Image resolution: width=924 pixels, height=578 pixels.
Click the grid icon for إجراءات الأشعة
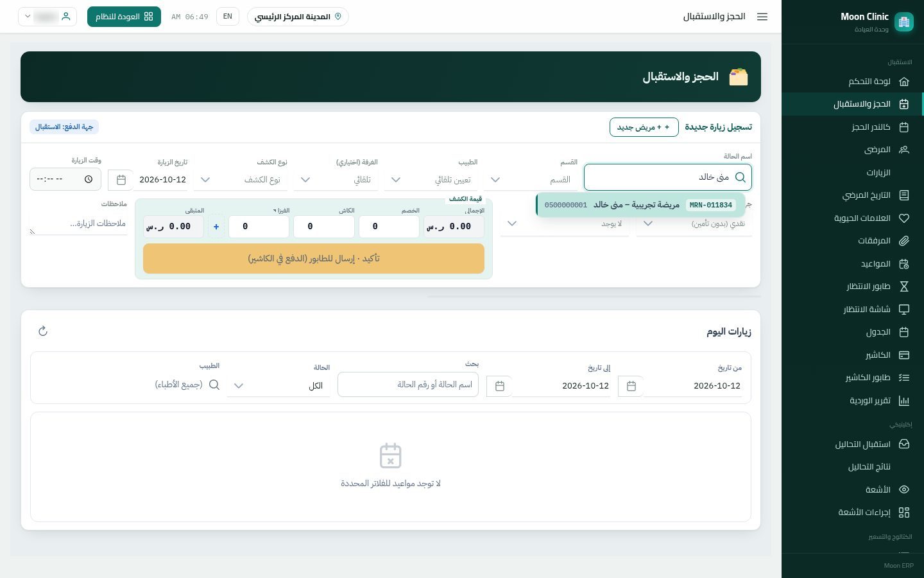[x=904, y=512]
